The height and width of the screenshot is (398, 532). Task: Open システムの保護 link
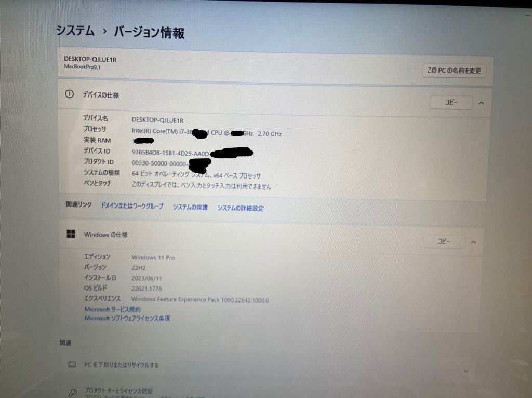pyautogui.click(x=190, y=207)
